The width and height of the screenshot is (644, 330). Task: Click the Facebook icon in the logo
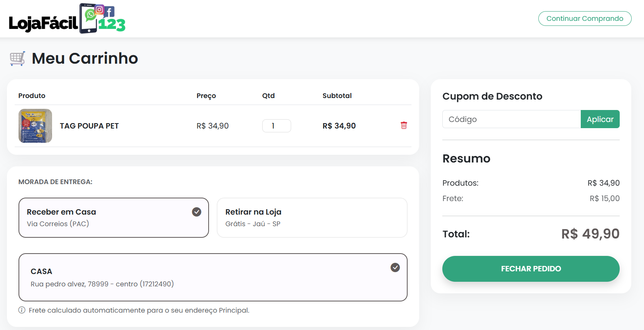pyautogui.click(x=110, y=12)
